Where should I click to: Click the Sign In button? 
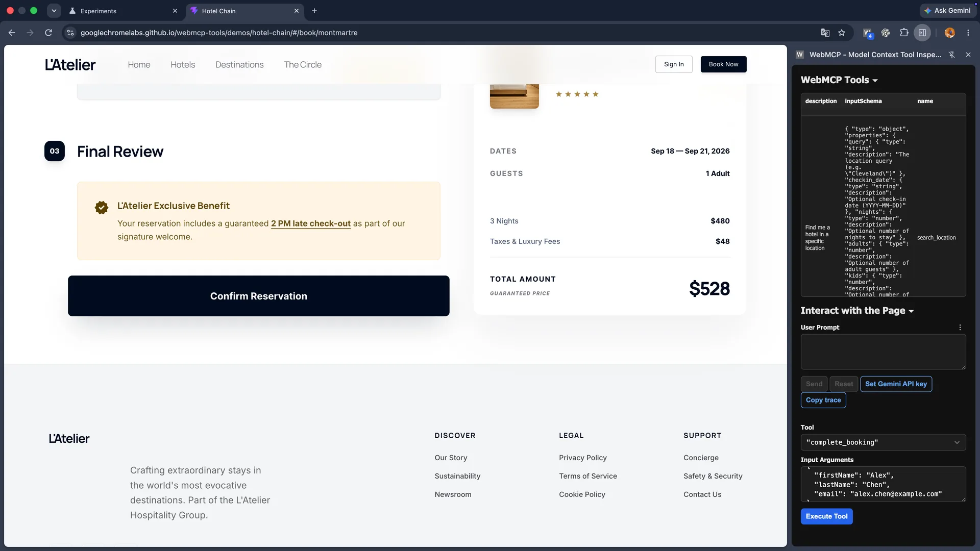coord(674,64)
